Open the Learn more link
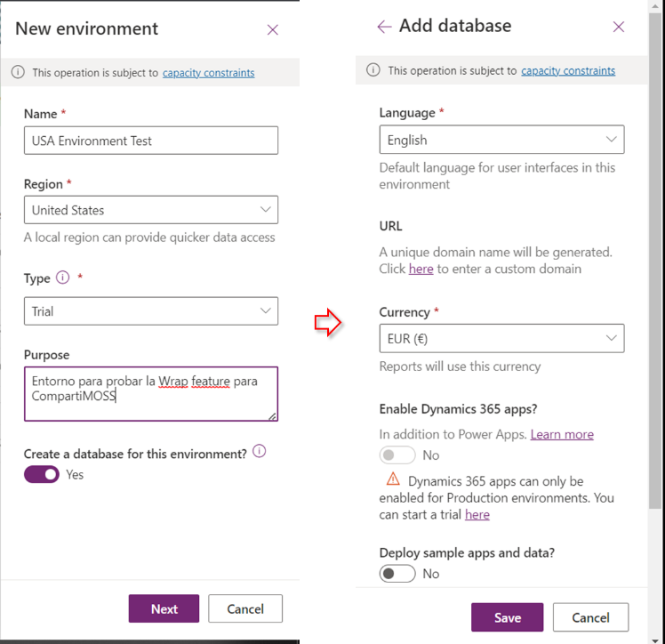Viewport: 665px width, 644px height. pos(562,434)
